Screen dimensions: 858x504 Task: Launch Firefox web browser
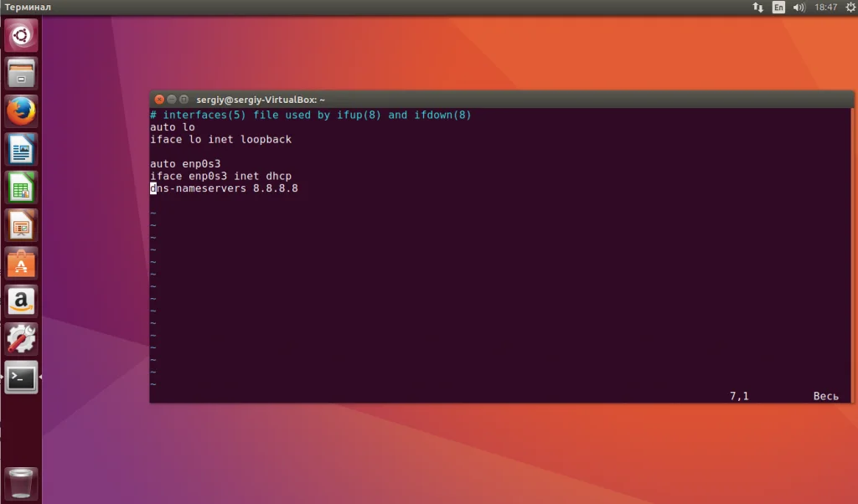click(21, 111)
